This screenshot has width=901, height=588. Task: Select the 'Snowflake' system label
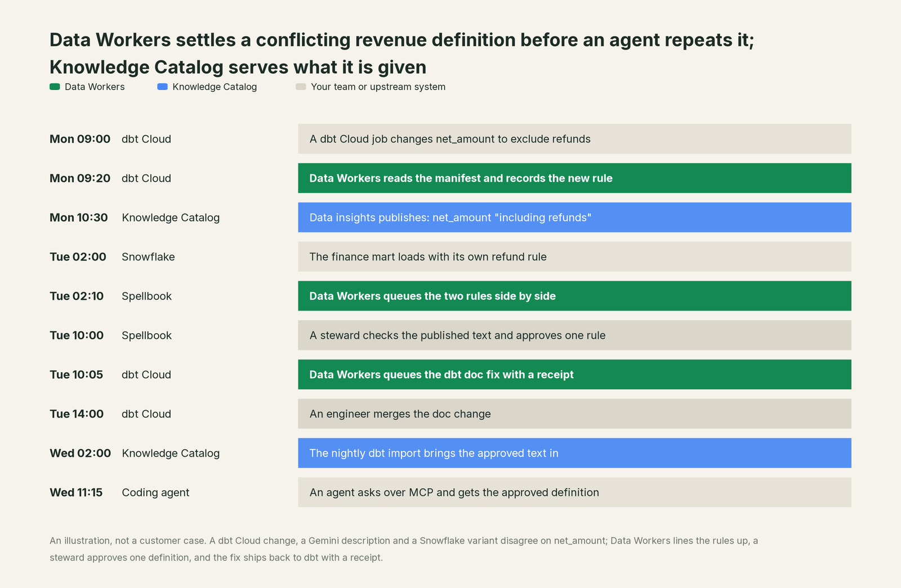tap(148, 257)
